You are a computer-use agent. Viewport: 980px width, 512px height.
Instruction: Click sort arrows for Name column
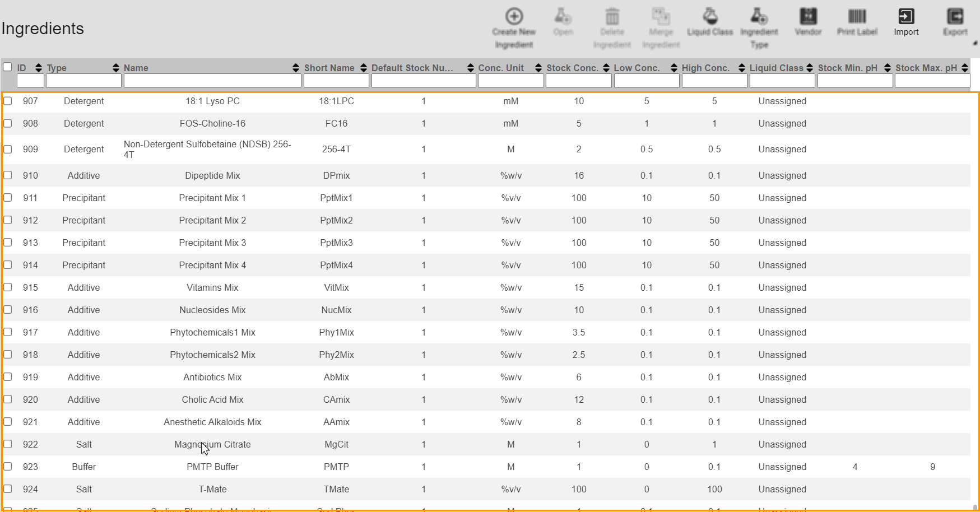coord(296,68)
